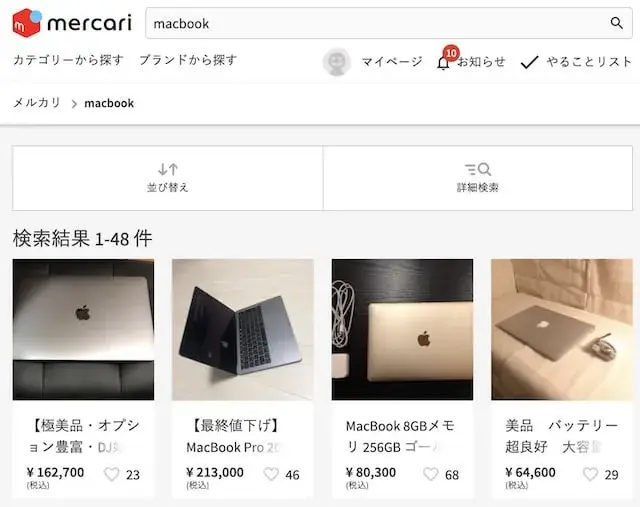Go to マイページ link
The image size is (640, 507).
coord(392,62)
